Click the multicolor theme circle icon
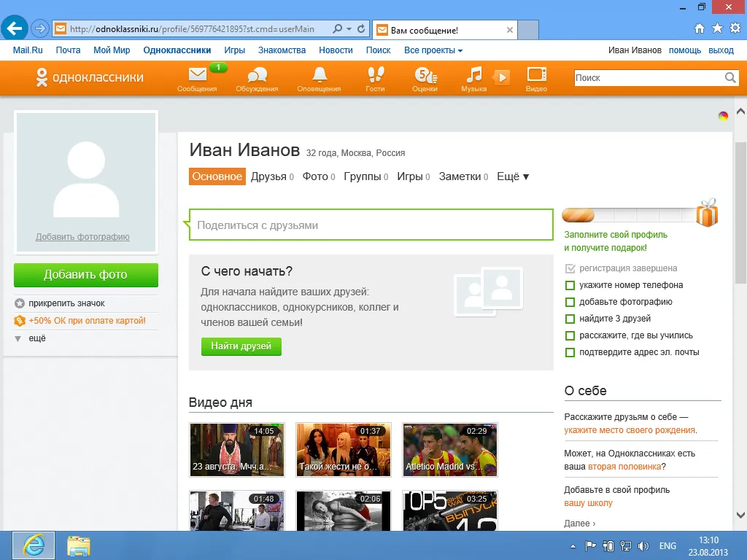The width and height of the screenshot is (747, 560). 723,116
